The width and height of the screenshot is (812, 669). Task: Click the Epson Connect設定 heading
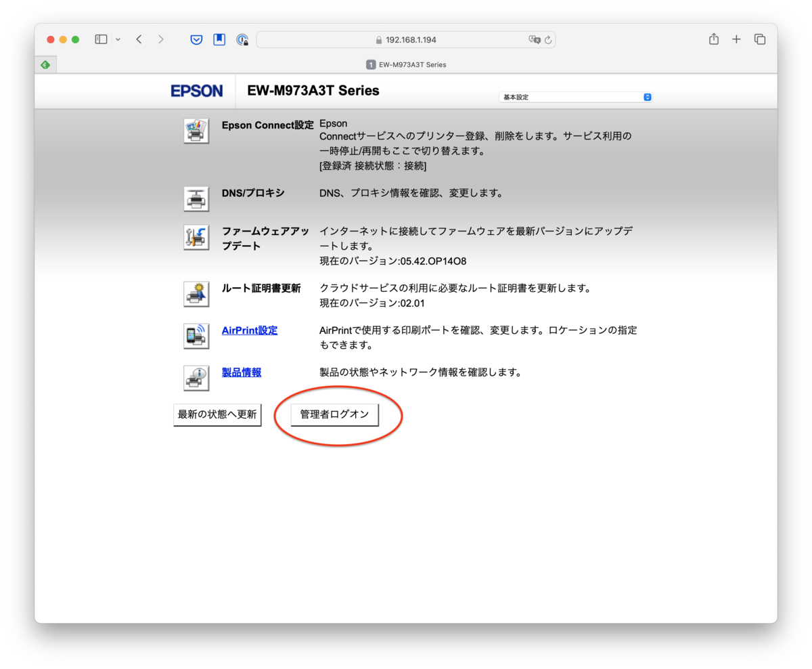point(268,125)
